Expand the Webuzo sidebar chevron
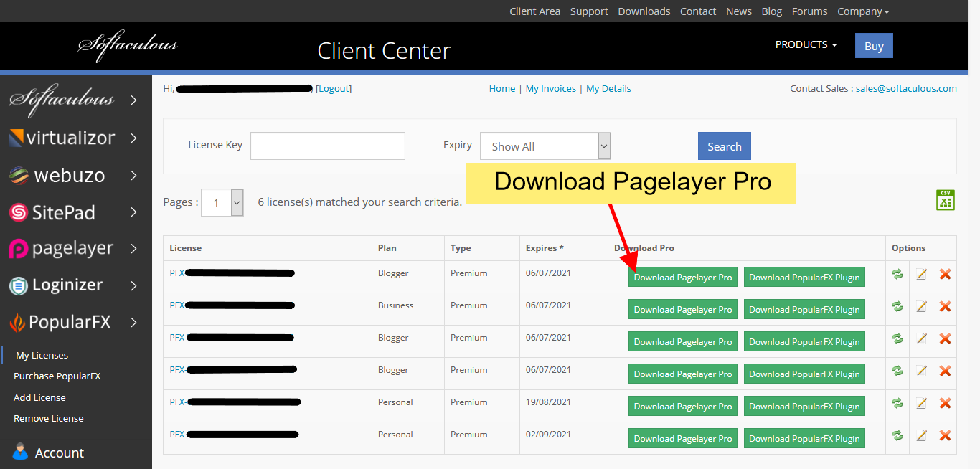 (133, 175)
